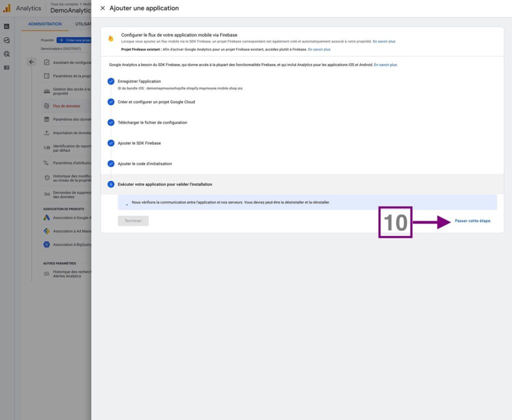Open En savoir plus link after iOS et Android
This screenshot has width=512, height=420.
385,65
